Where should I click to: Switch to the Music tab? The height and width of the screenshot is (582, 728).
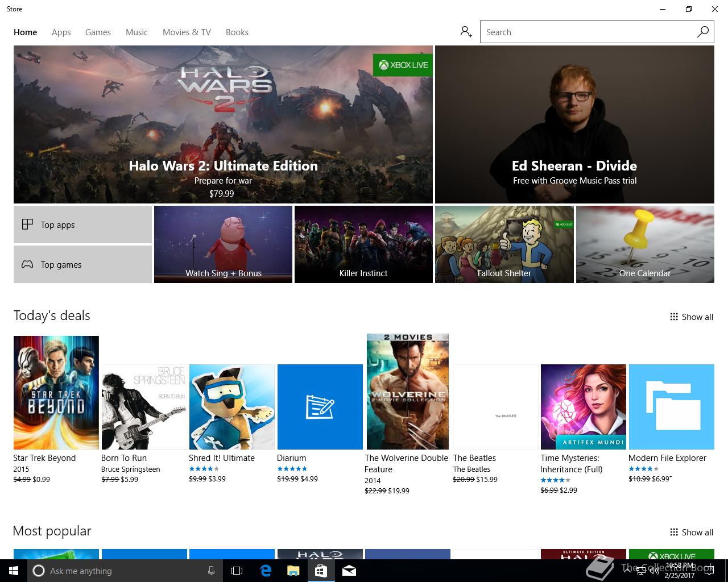pos(136,32)
